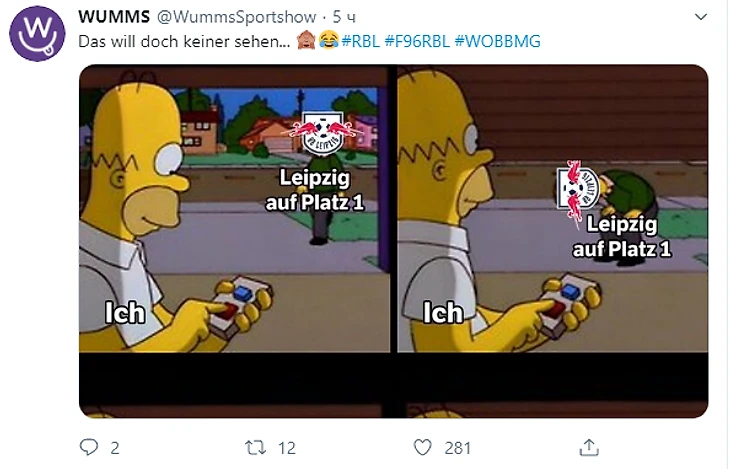Open the Homer Simpson meme image

[x=393, y=241]
